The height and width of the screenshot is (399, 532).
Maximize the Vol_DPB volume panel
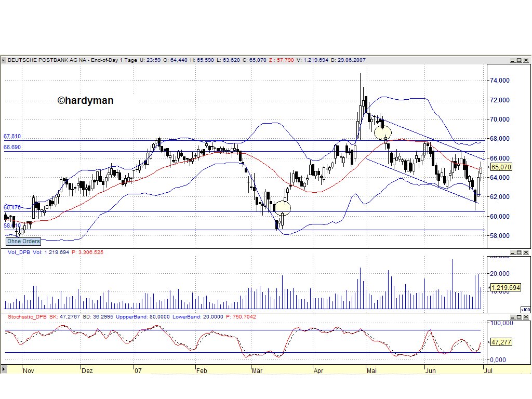[519, 252]
